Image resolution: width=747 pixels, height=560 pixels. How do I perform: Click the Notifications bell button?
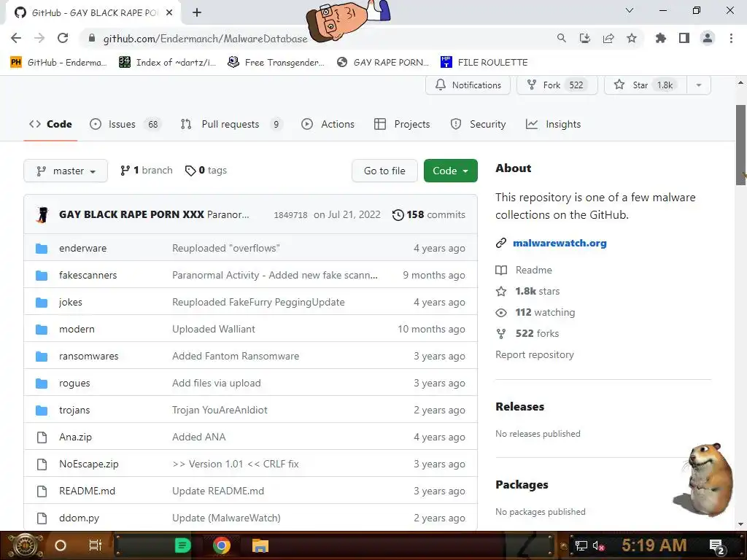(468, 85)
